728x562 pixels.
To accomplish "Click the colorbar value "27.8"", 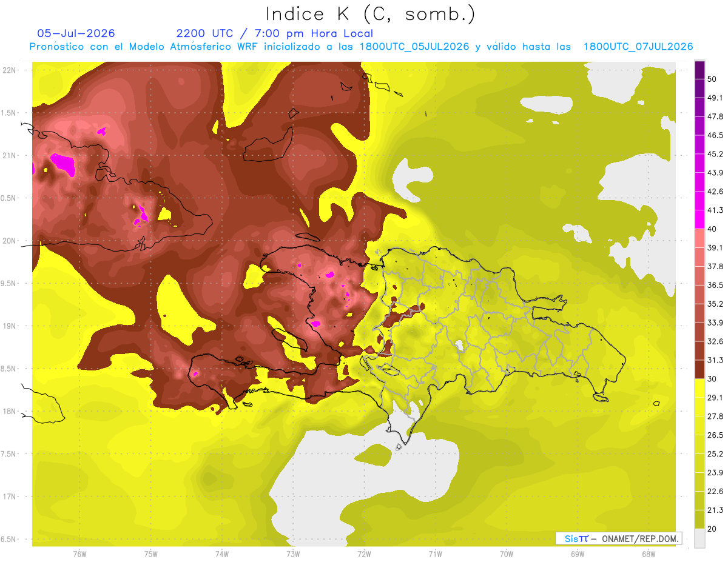I will pyautogui.click(x=715, y=416).
